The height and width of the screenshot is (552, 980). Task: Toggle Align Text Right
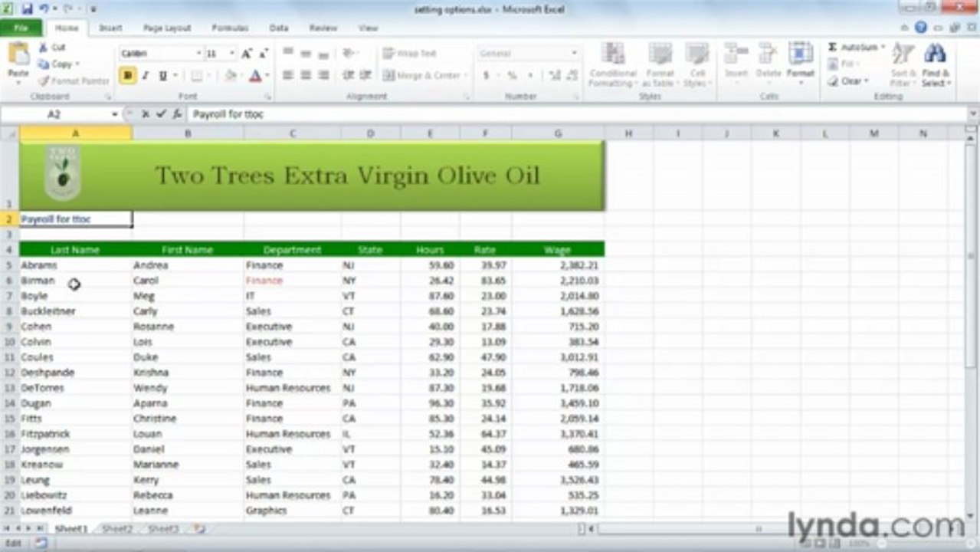click(x=323, y=75)
